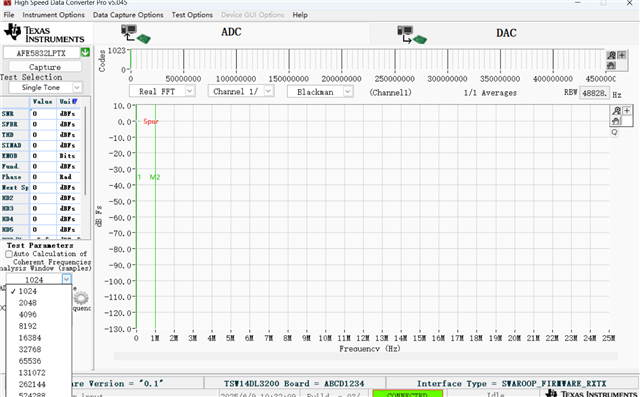The width and height of the screenshot is (640, 397).
Task: Select the crosshair cursor tool on Codes plot
Action: (622, 55)
